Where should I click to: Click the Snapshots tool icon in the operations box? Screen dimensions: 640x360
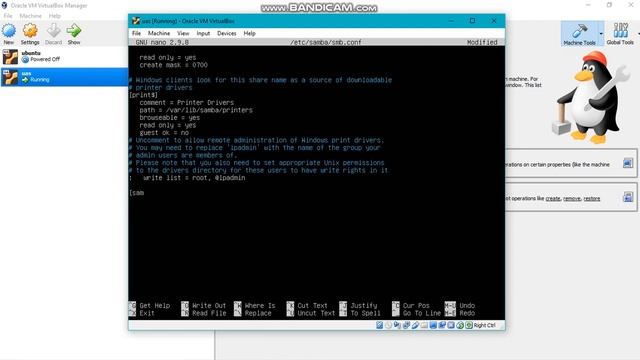(x=628, y=198)
